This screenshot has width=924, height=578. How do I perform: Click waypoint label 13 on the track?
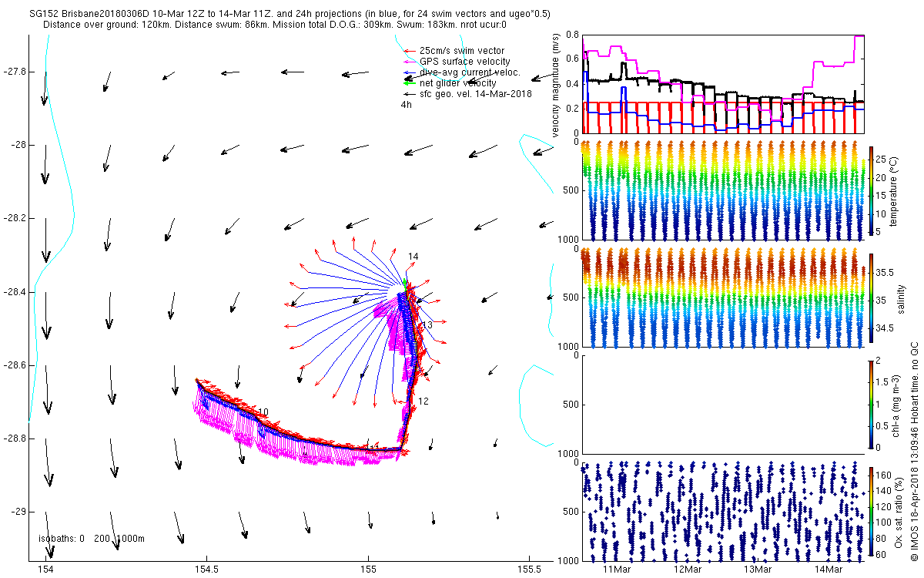[x=427, y=325]
